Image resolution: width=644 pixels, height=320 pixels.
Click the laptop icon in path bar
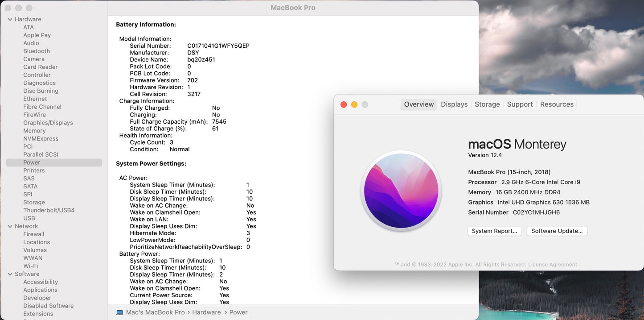click(x=119, y=312)
